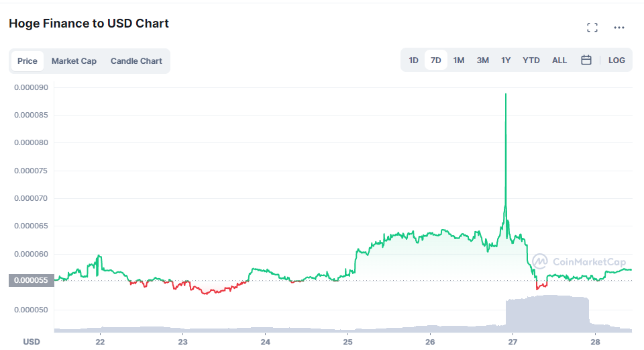Click the date 22 on x-axis
The image size is (644, 350).
point(100,342)
